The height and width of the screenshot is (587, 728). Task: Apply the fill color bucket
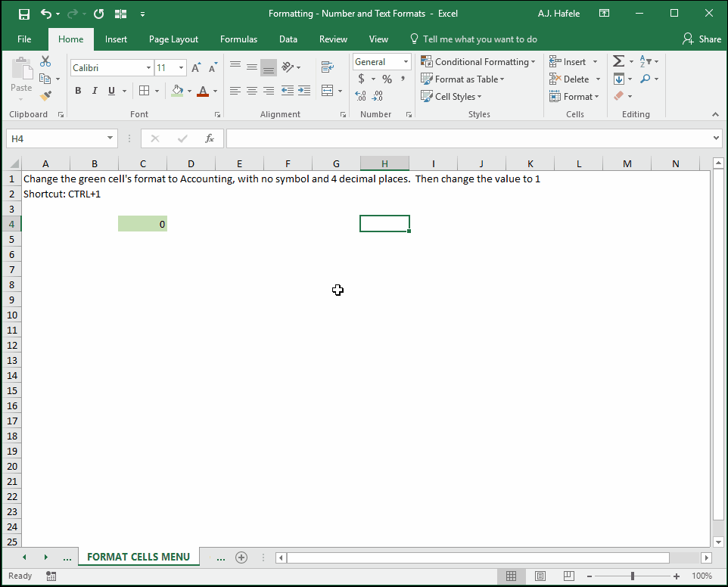177,91
